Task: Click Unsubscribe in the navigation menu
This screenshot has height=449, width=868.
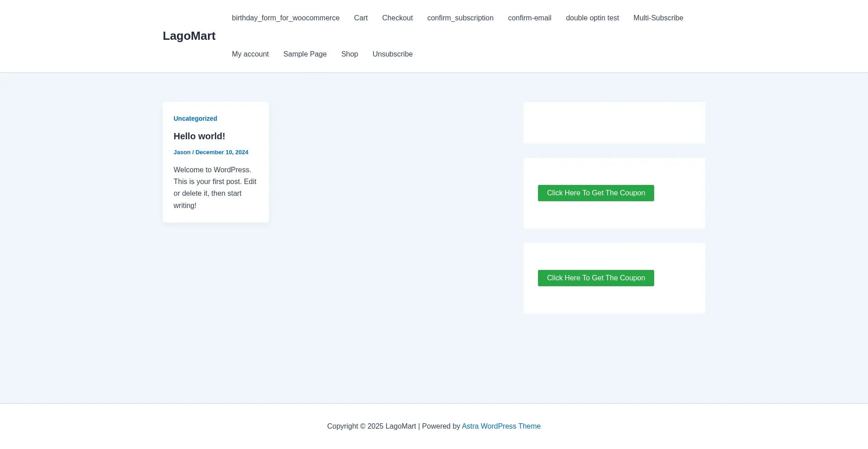Action: point(392,54)
